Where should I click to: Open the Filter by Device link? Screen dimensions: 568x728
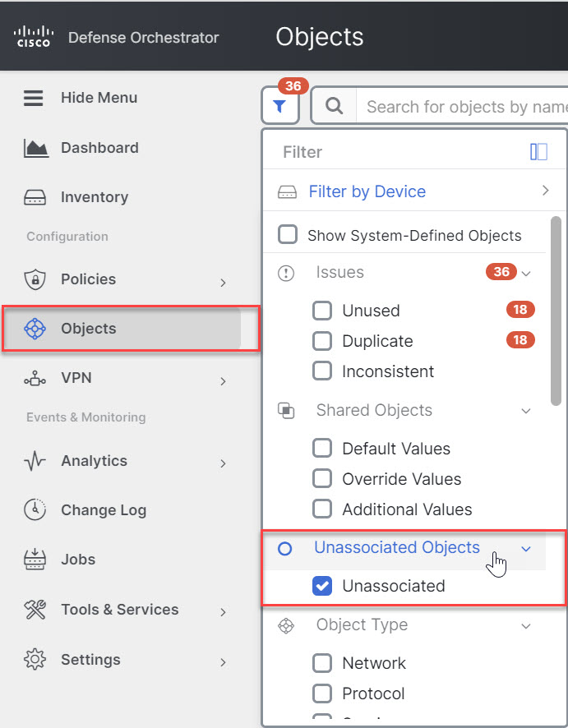(367, 191)
